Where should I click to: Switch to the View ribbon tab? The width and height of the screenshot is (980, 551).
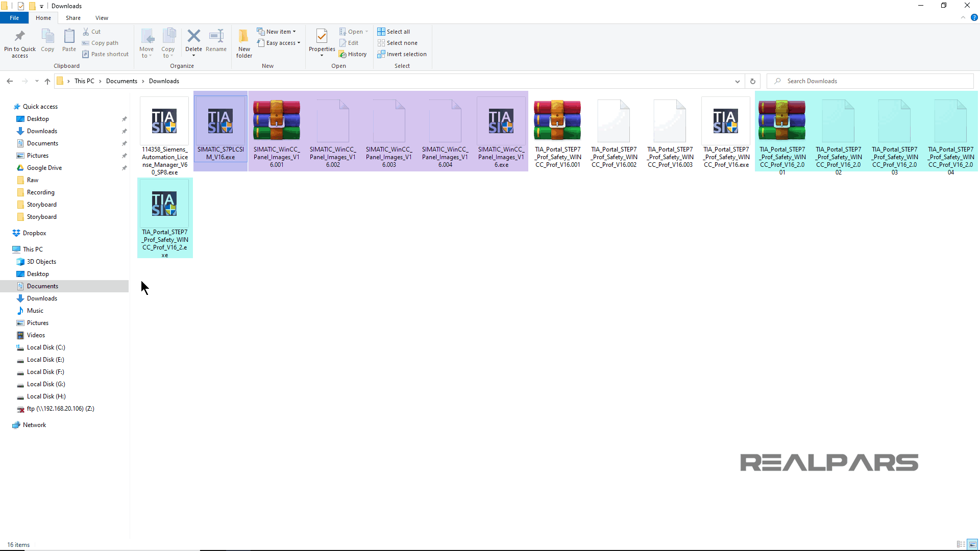tap(102, 18)
